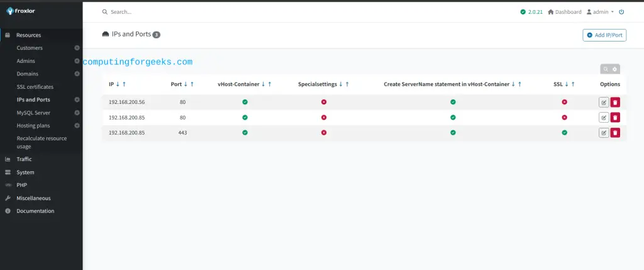Sort SSL column ascending arrow
The height and width of the screenshot is (270, 644).
573,84
